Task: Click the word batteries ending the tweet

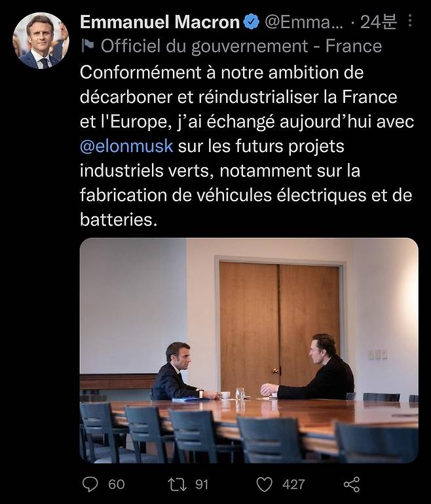Action: click(x=119, y=220)
